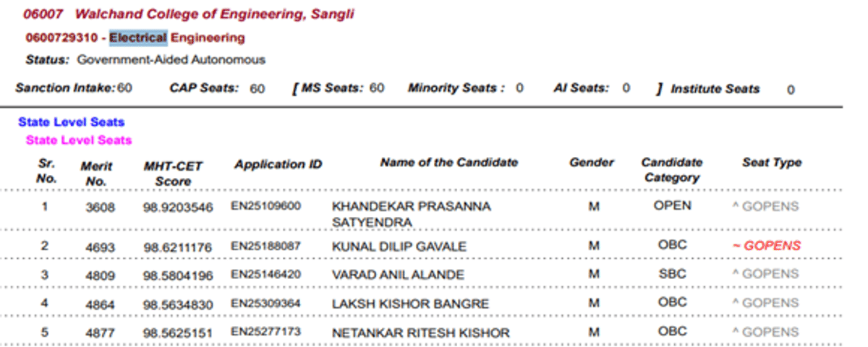
Task: Click candidate name KUNAL DILIP GAVALE
Action: pyautogui.click(x=399, y=247)
